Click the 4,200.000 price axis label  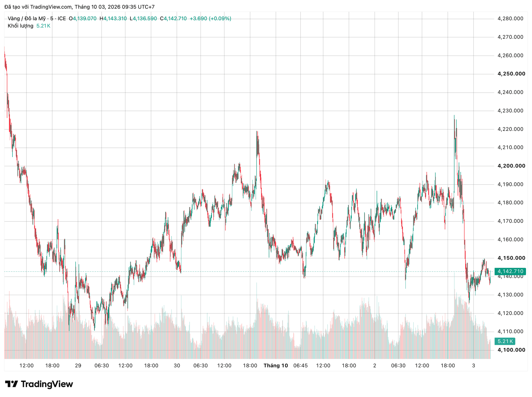[x=511, y=166]
